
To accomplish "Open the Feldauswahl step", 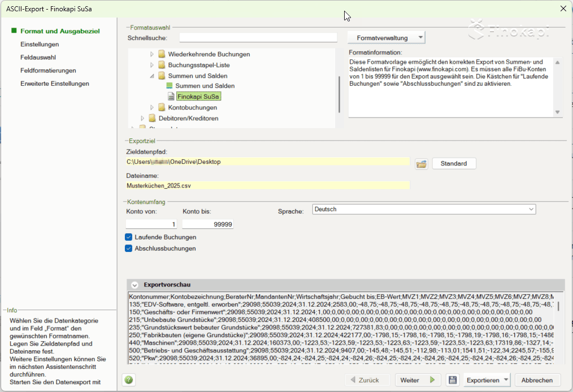I will 38,58.
